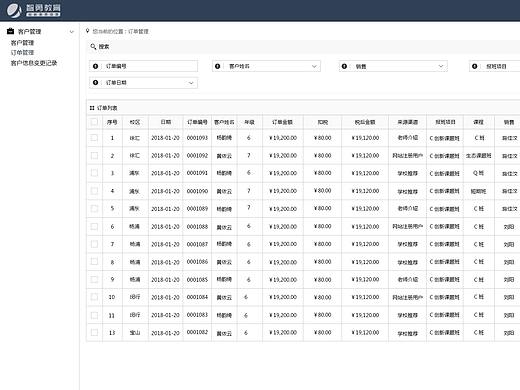Click the 订单编号 column header
The height and width of the screenshot is (390, 520).
[197, 122]
